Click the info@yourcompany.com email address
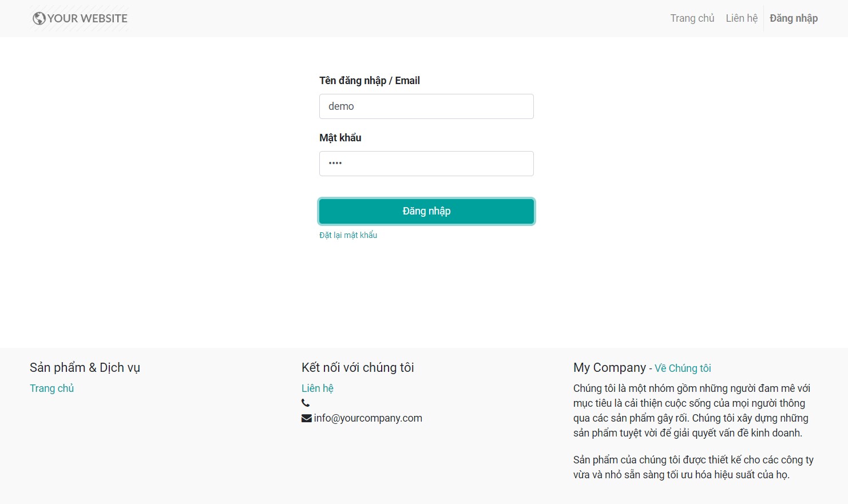 [x=368, y=418]
